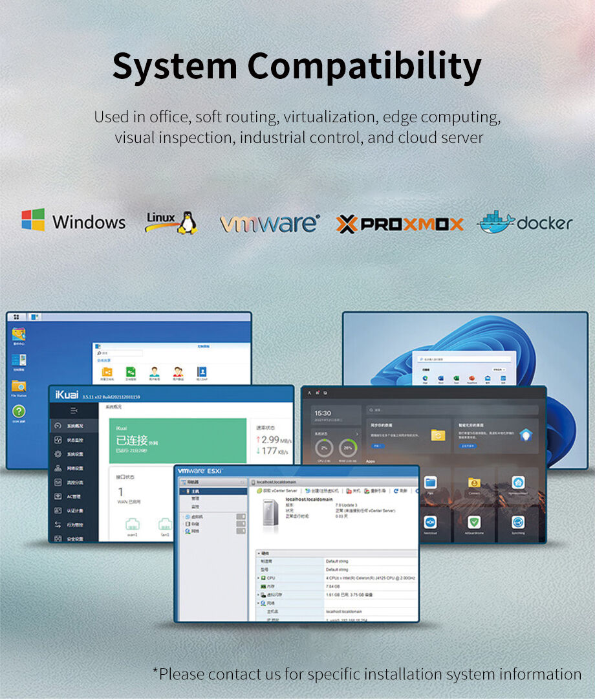This screenshot has height=700, width=595.
Task: Click the Get vCenter Server toolbar button
Action: click(277, 491)
